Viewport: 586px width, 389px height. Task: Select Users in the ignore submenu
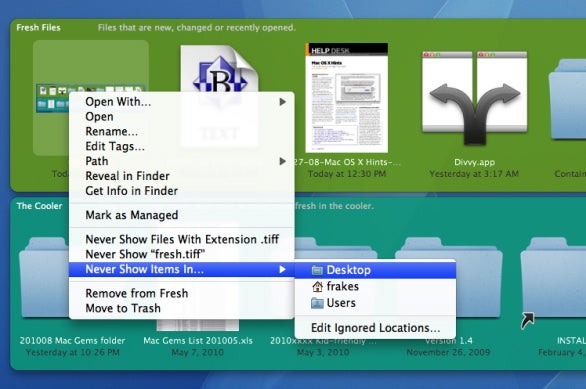point(375,303)
